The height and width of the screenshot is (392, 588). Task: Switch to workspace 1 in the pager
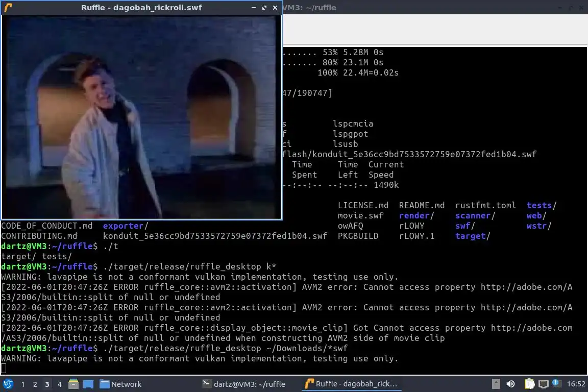23,384
